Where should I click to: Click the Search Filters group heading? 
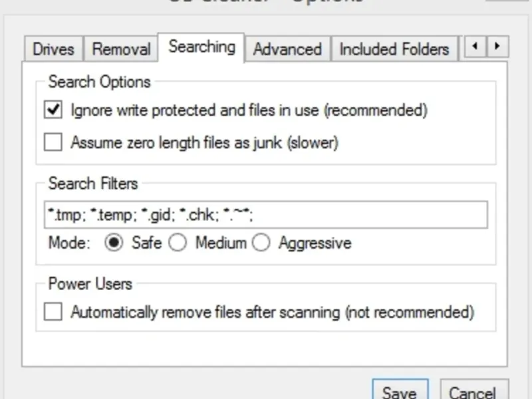pyautogui.click(x=93, y=183)
